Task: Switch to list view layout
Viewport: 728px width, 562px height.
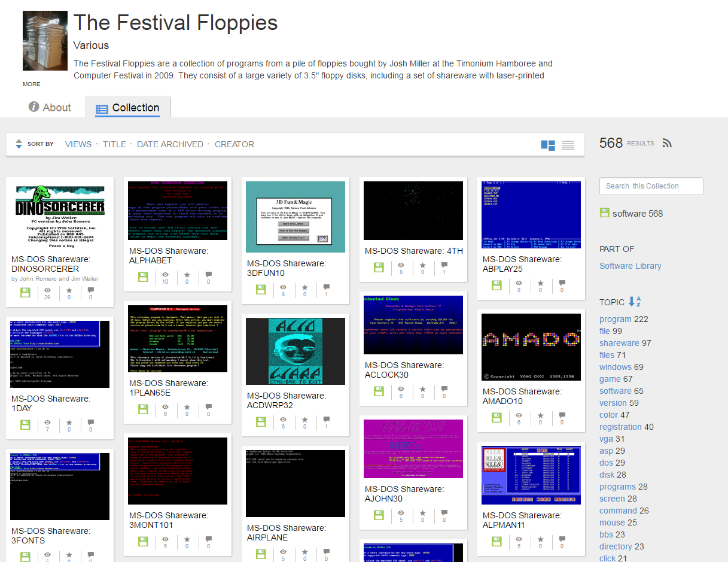Action: tap(568, 145)
